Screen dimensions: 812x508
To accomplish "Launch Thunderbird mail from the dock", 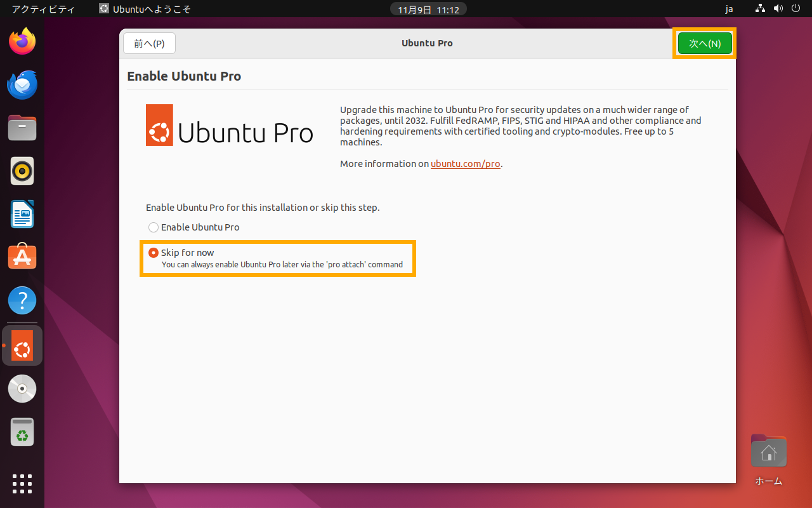I will coord(22,85).
